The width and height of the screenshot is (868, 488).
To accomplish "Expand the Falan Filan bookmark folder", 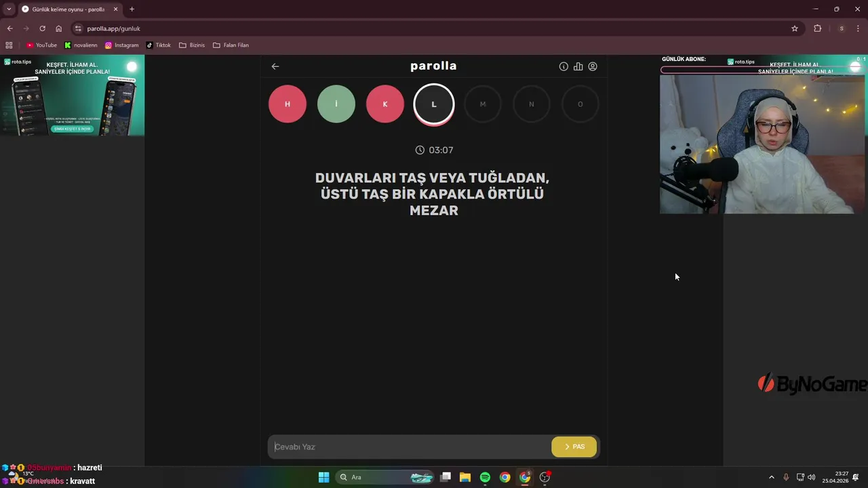I will [x=231, y=45].
